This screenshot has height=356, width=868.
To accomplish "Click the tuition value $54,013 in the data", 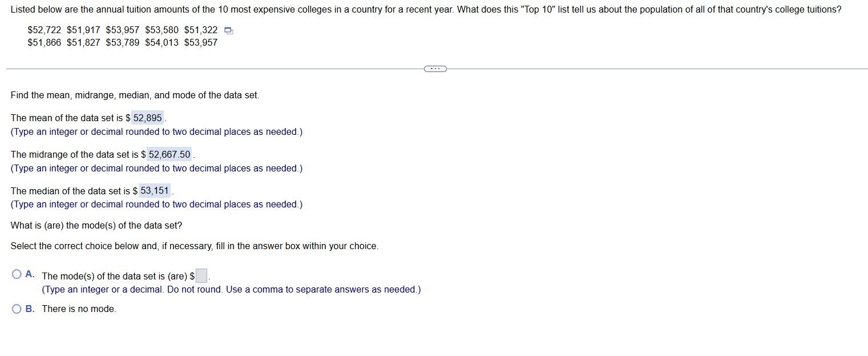I will (x=160, y=42).
